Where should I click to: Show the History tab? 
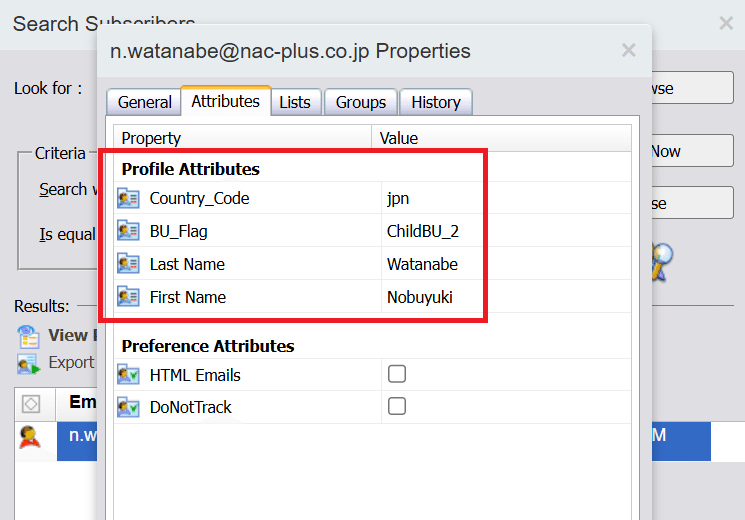(436, 102)
